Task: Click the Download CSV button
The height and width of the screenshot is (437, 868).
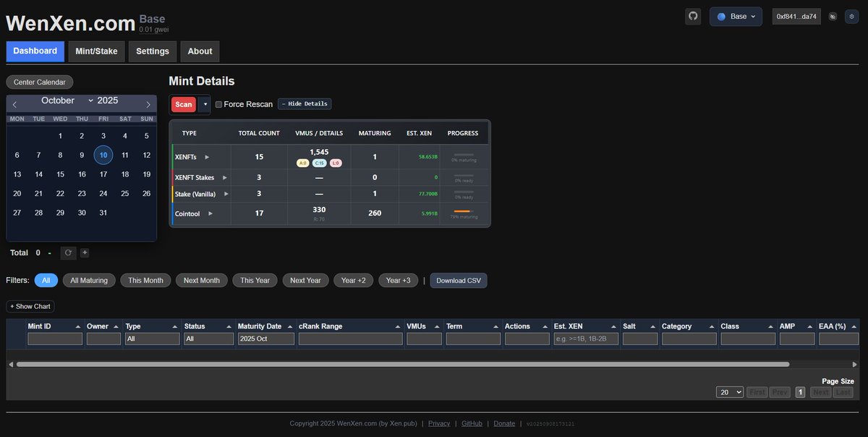Action: point(459,281)
